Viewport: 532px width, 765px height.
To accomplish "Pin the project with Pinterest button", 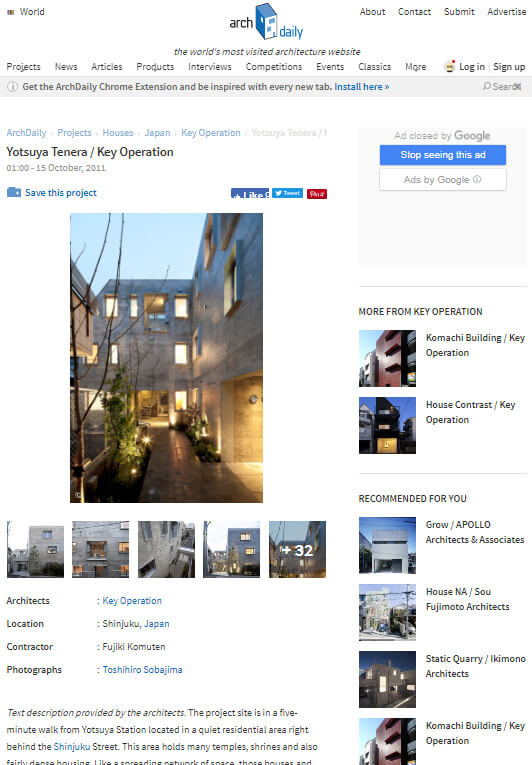I will 317,194.
